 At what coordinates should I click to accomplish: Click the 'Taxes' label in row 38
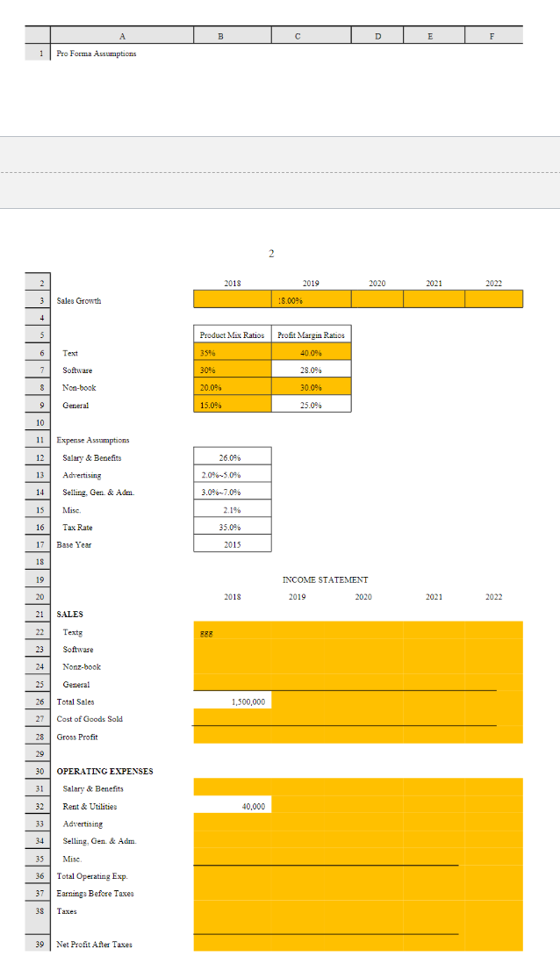[67, 911]
